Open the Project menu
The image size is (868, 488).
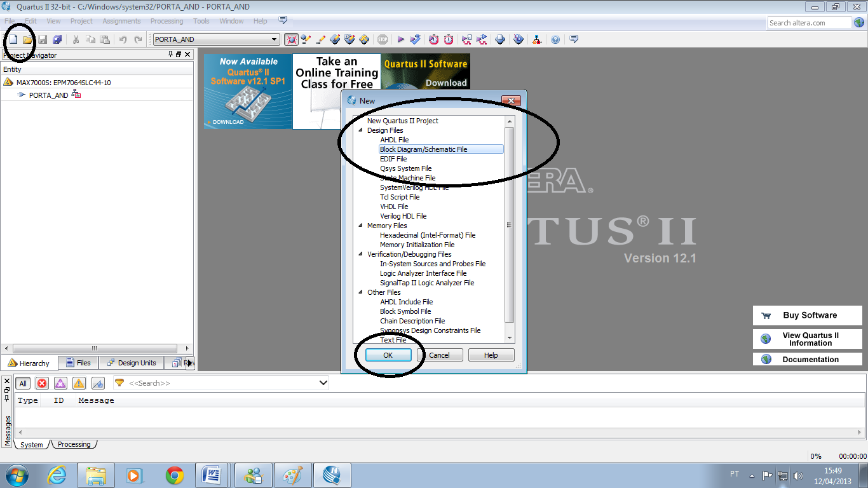tap(81, 21)
